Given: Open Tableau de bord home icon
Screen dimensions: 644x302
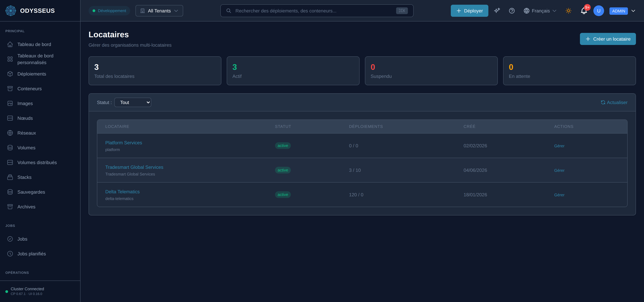Looking at the screenshot, I should pyautogui.click(x=10, y=44).
